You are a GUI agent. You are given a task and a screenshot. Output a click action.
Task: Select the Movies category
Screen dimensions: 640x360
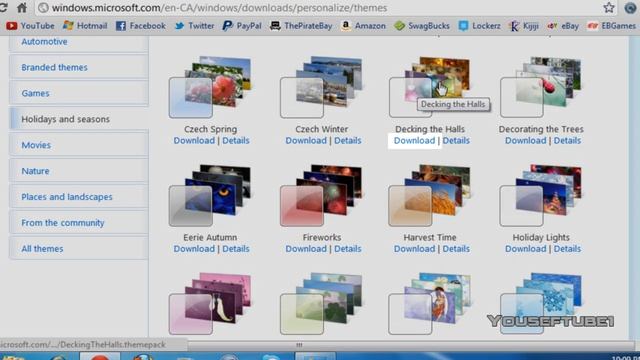click(79, 145)
